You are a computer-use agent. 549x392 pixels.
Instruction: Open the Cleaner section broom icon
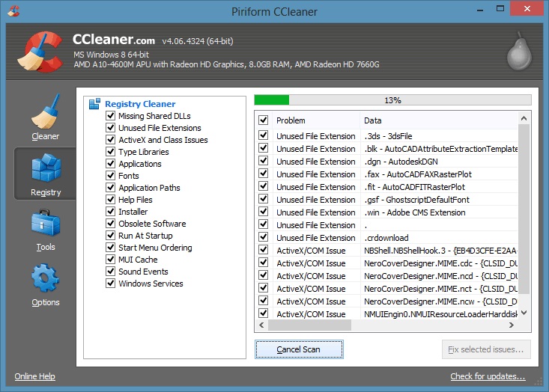tap(46, 111)
